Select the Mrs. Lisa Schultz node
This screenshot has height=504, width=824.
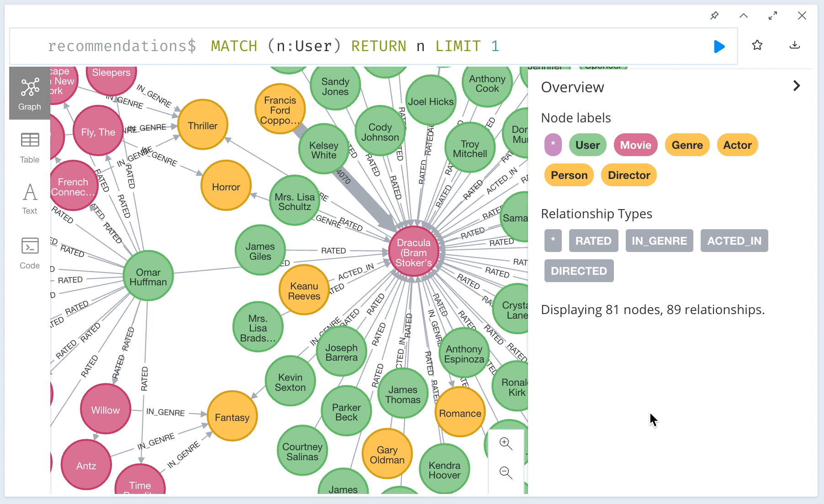(x=295, y=200)
